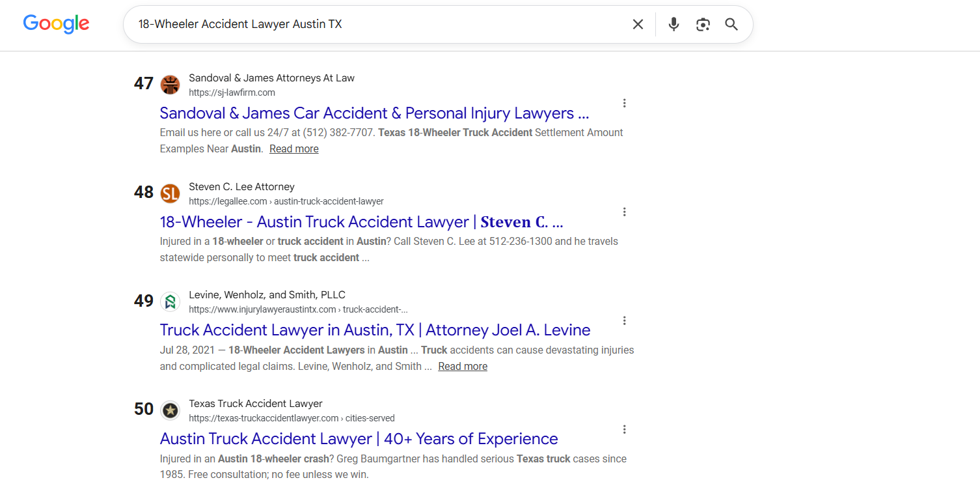Open more options for Sandoval & James result
Image resolution: width=980 pixels, height=493 pixels.
(x=624, y=103)
